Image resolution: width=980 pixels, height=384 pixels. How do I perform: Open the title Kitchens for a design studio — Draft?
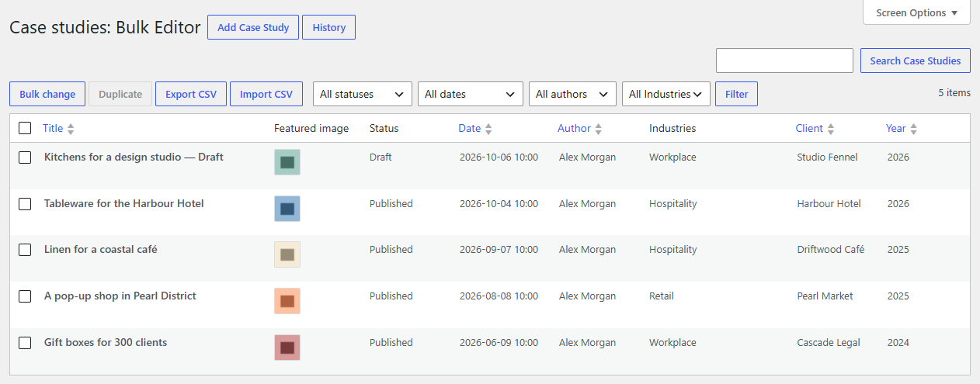tap(134, 157)
